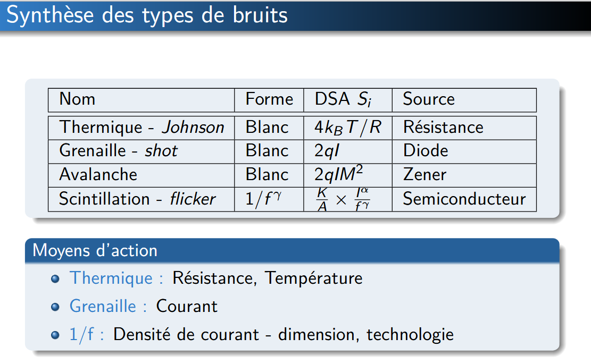Click the Forme column header

click(x=269, y=99)
